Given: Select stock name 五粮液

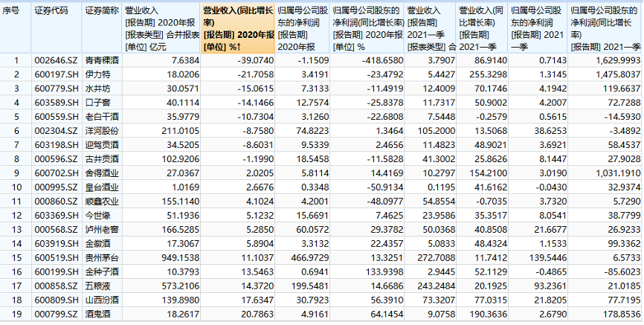Looking at the screenshot, I should (x=97, y=286).
